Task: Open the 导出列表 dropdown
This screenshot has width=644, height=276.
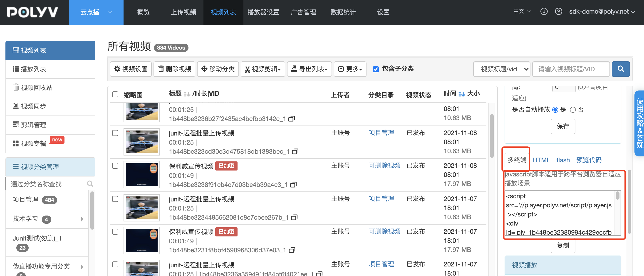Action: 309,69
